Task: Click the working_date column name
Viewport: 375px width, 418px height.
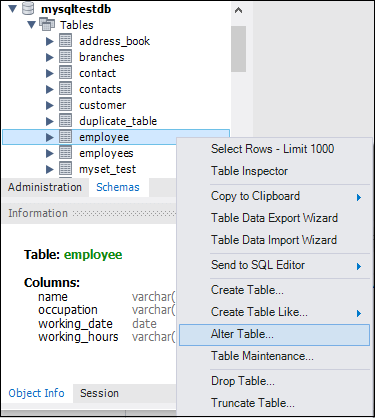Action: pyautogui.click(x=75, y=324)
